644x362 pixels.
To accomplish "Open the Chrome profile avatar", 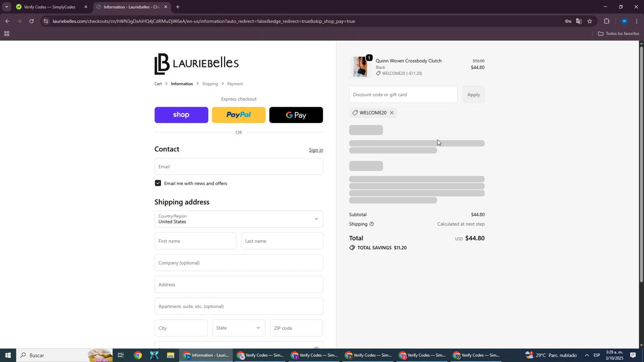I will click(x=625, y=21).
